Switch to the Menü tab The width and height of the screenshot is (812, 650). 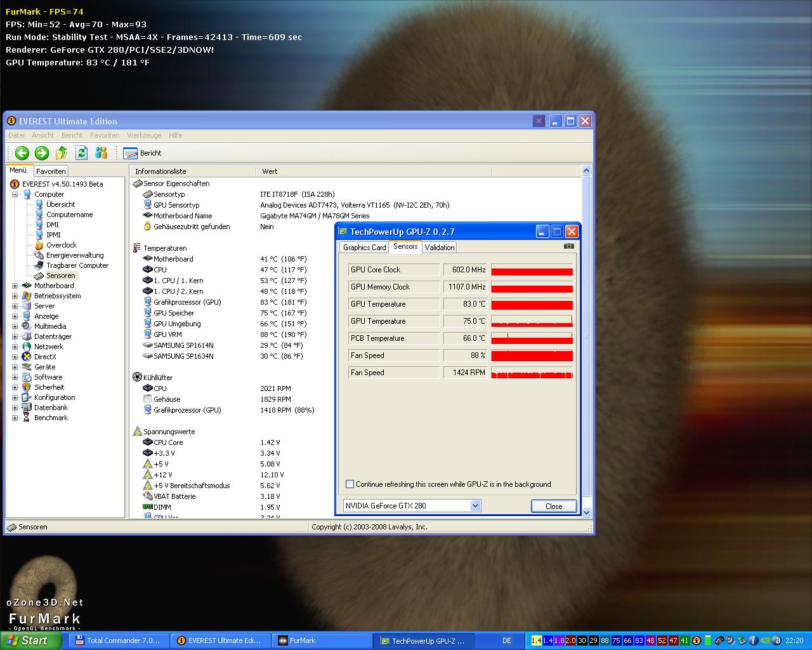tap(18, 170)
